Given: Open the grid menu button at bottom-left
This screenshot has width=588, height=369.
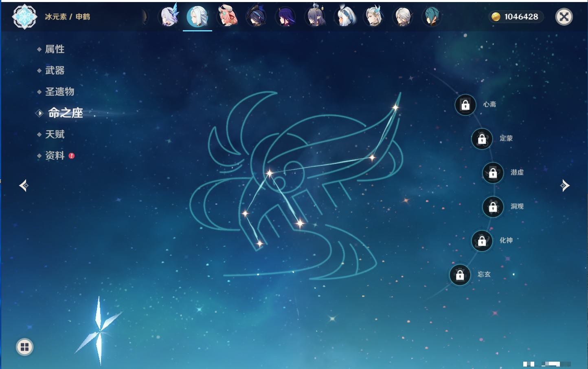Looking at the screenshot, I should click(x=24, y=347).
